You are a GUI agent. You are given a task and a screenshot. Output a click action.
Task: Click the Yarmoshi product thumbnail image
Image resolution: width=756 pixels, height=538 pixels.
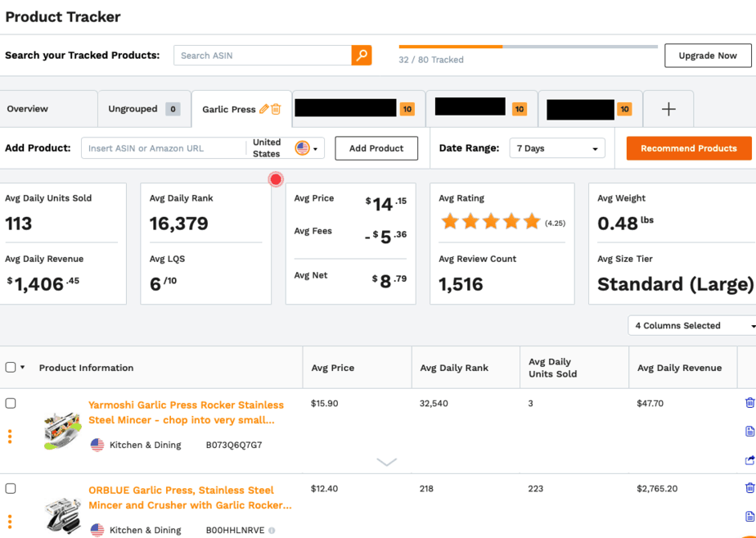[x=63, y=431]
